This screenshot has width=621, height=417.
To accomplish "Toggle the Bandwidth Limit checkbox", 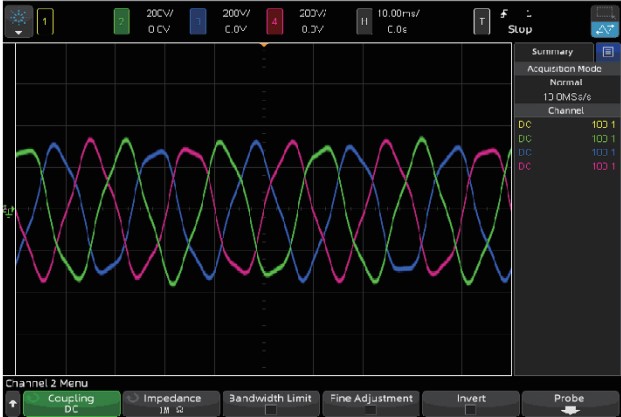I will pyautogui.click(x=269, y=403).
